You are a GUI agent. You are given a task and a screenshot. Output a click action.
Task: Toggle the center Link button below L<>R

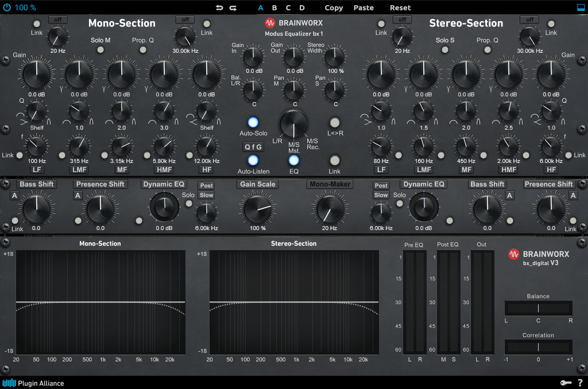(x=335, y=160)
